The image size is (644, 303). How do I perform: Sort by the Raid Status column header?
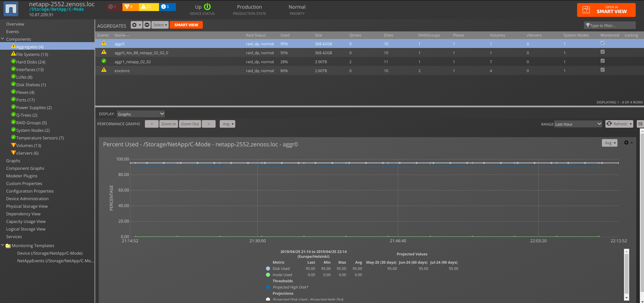[256, 35]
